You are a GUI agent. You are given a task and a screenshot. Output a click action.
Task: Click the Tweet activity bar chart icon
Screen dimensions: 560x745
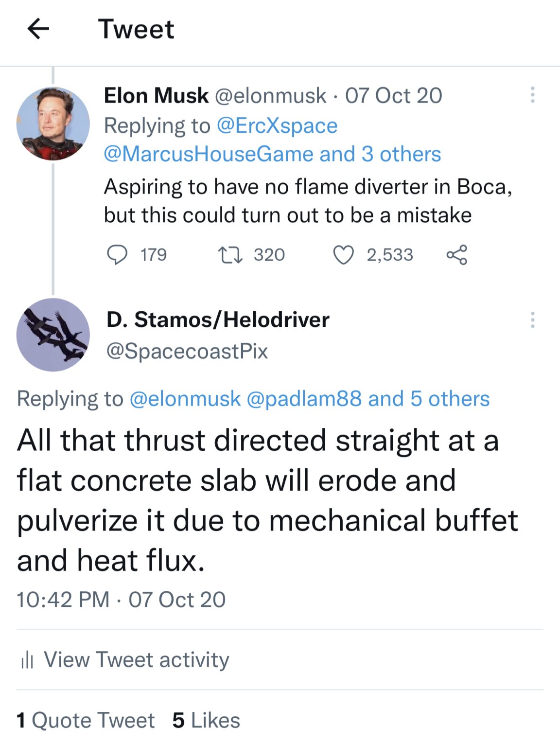27,660
